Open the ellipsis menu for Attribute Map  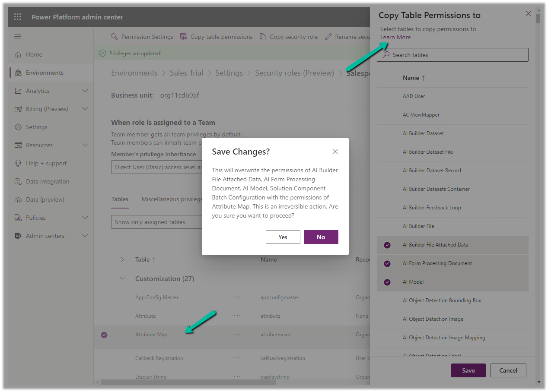pyautogui.click(x=237, y=334)
